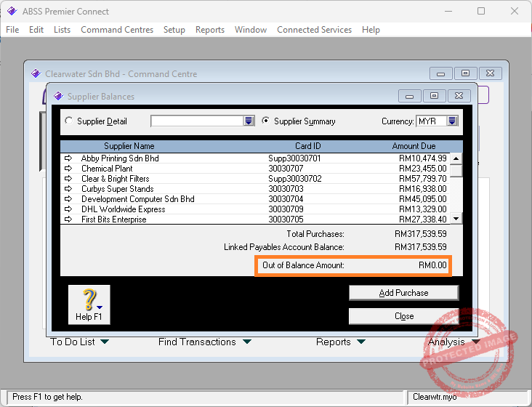Click the Linked Payables Account Balance value

[421, 247]
